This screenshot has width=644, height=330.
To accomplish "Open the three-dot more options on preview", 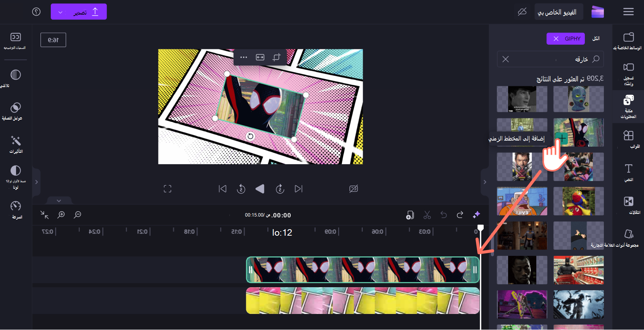I will point(244,57).
